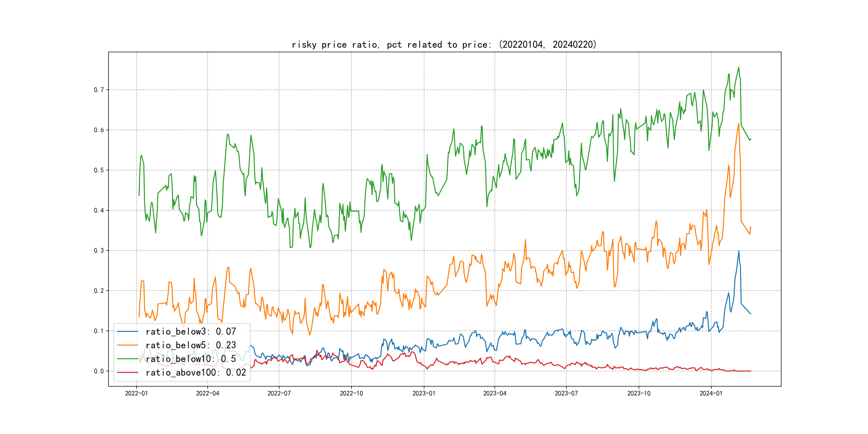
Task: Click the green ratio_below10 legend line
Action: pyautogui.click(x=127, y=359)
